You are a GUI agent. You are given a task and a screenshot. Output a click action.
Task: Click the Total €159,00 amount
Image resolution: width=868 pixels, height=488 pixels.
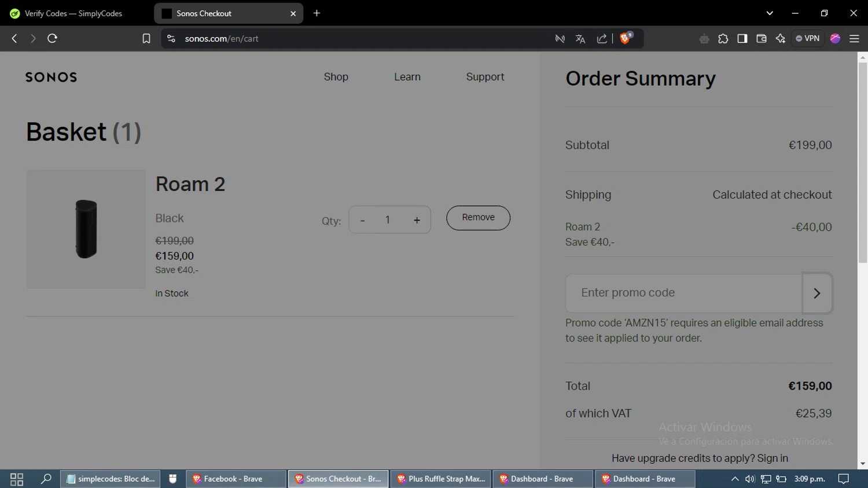click(810, 386)
